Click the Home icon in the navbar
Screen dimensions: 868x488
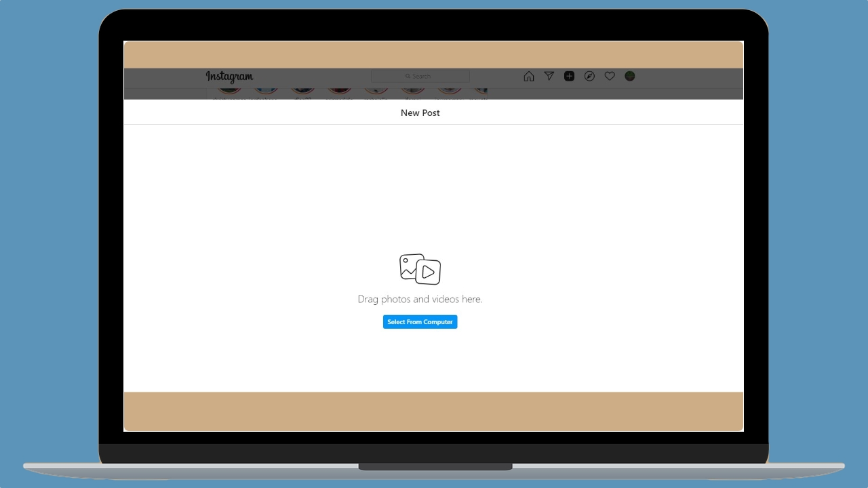tap(529, 76)
